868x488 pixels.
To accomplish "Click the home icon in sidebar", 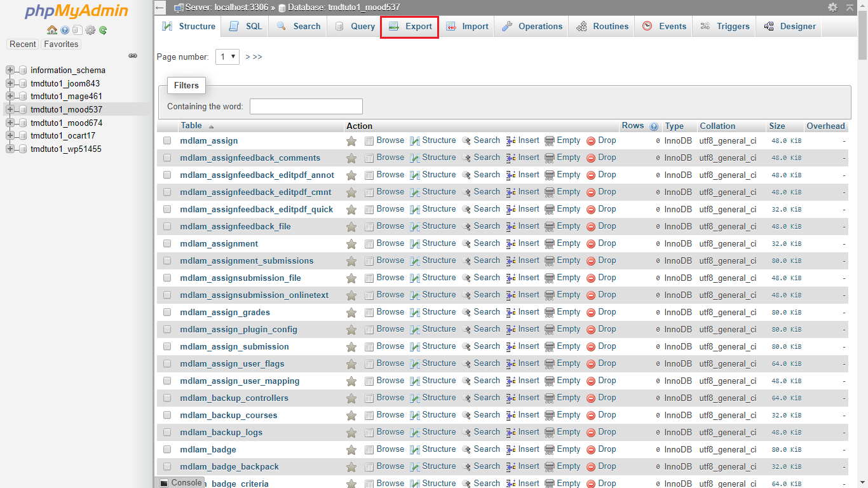I will (52, 30).
